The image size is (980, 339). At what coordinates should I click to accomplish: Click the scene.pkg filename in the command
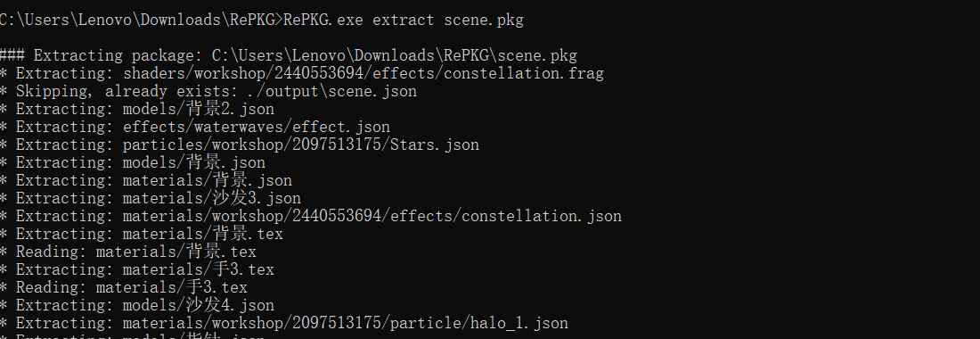click(x=484, y=20)
